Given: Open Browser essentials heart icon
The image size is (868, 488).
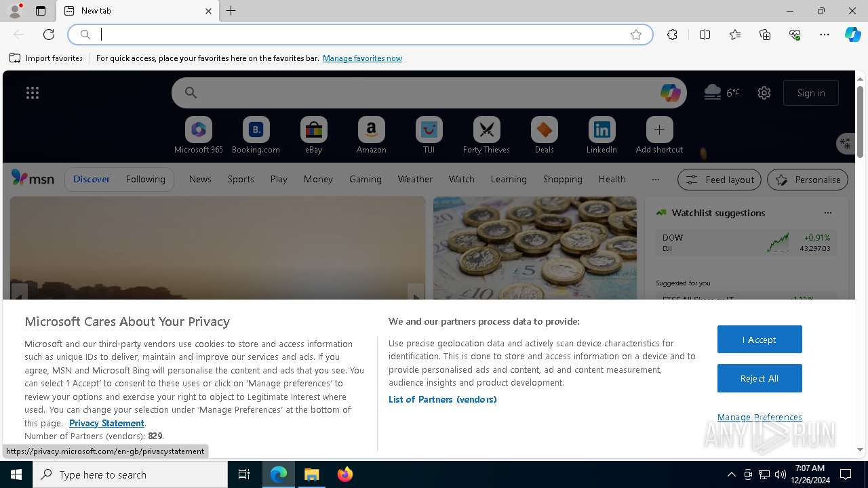Looking at the screenshot, I should [x=795, y=35].
